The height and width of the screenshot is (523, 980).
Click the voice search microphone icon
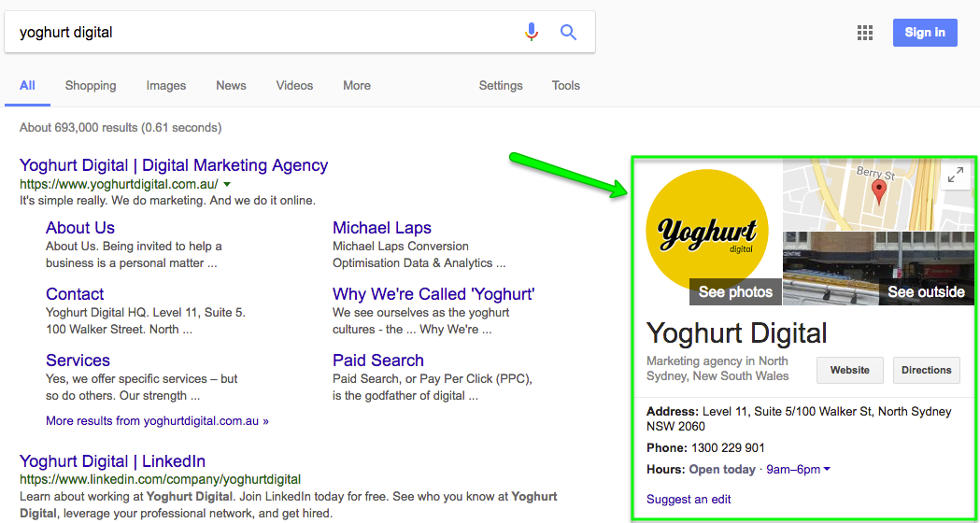532,32
